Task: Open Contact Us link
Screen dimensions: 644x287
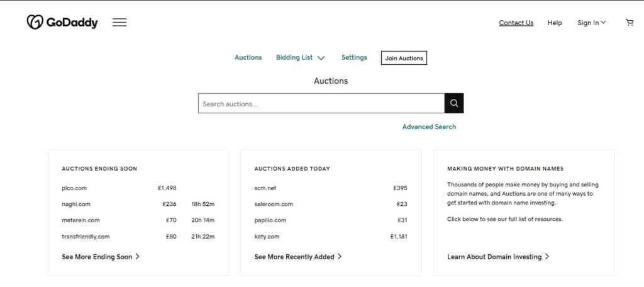Action: (x=516, y=23)
